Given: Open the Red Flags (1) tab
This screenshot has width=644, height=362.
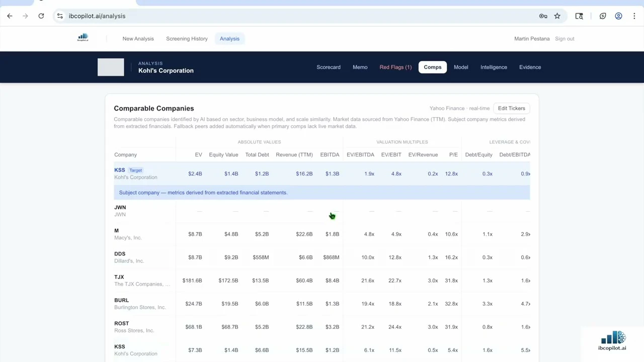Looking at the screenshot, I should point(395,67).
